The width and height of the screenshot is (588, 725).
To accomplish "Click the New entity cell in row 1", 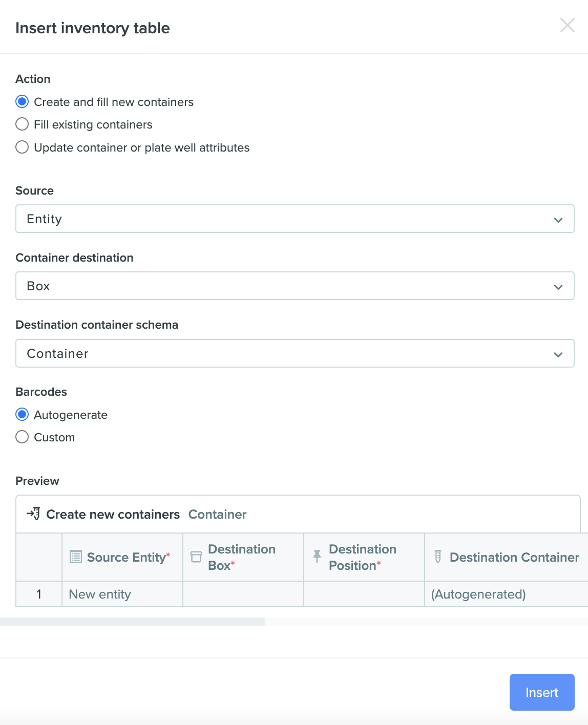I will tap(122, 594).
